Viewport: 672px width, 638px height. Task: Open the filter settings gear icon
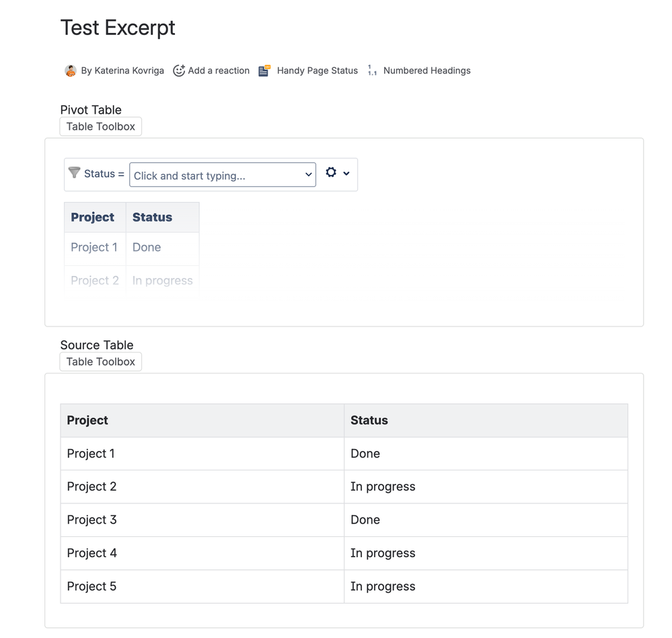tap(331, 172)
